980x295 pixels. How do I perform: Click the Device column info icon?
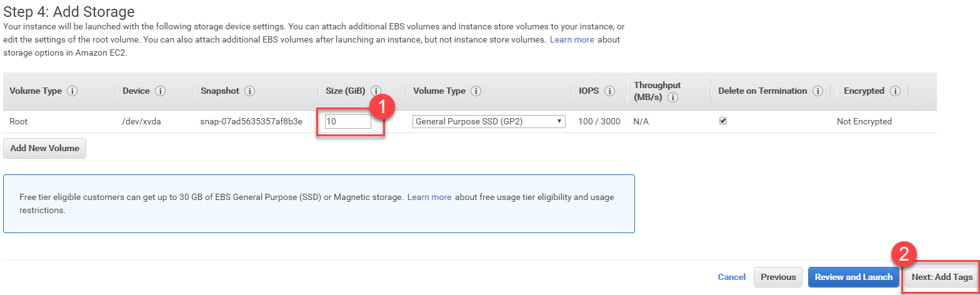click(x=160, y=91)
